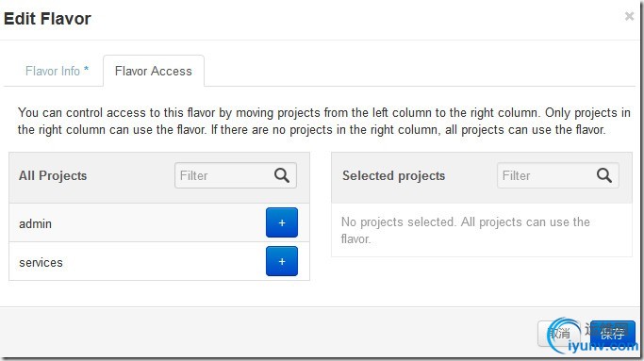
Task: Click the Edit Flavor dialog title
Action: coord(47,19)
